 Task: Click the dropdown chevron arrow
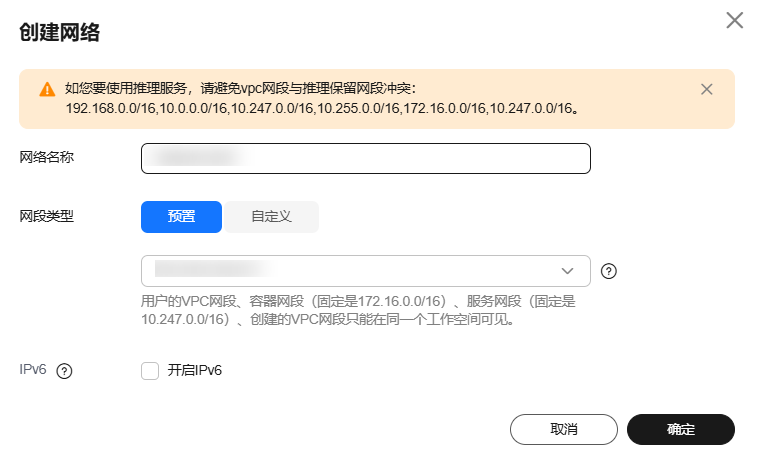point(567,271)
